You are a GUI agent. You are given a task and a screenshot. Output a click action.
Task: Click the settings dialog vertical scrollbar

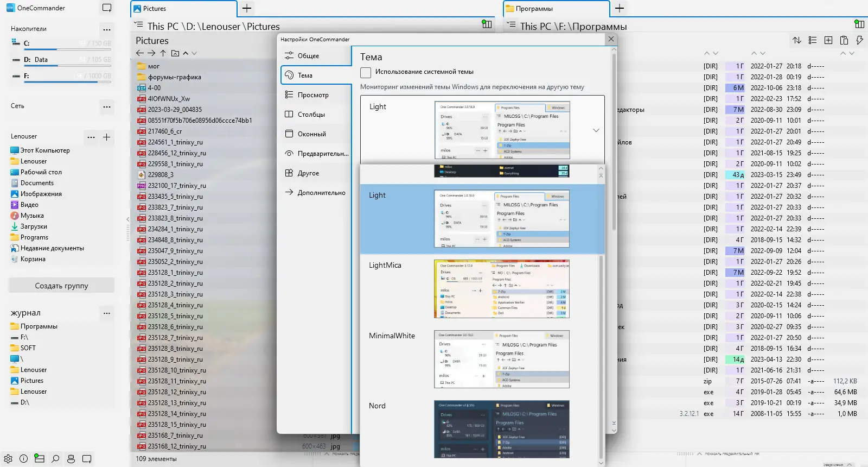click(614, 141)
